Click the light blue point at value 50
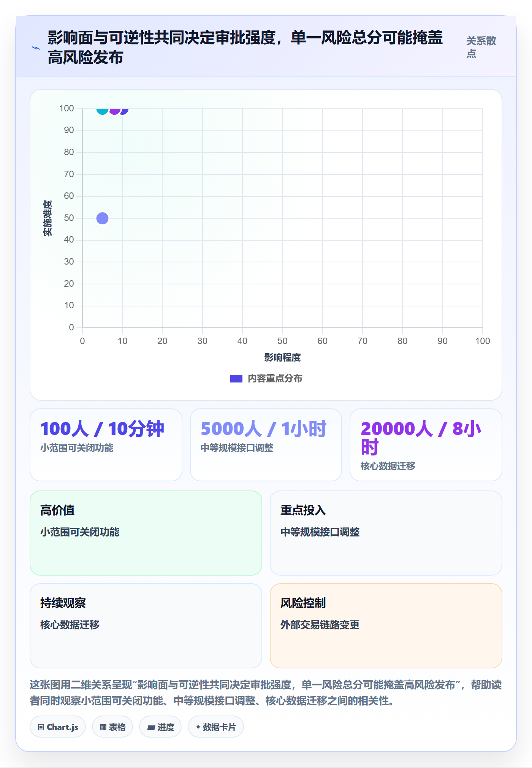Screen dimensions: 532x768 [x=102, y=218]
